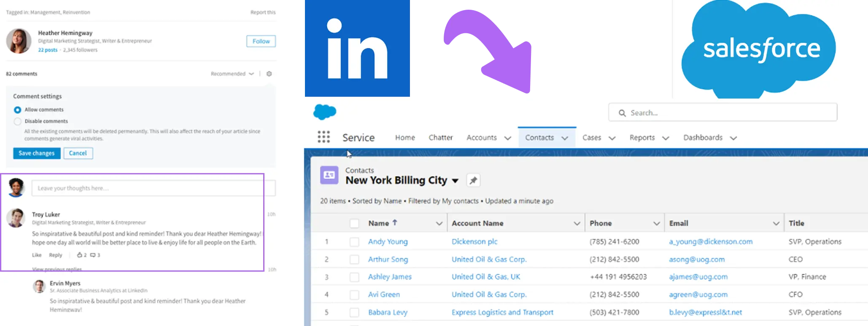Open the Reports tab

click(642, 137)
